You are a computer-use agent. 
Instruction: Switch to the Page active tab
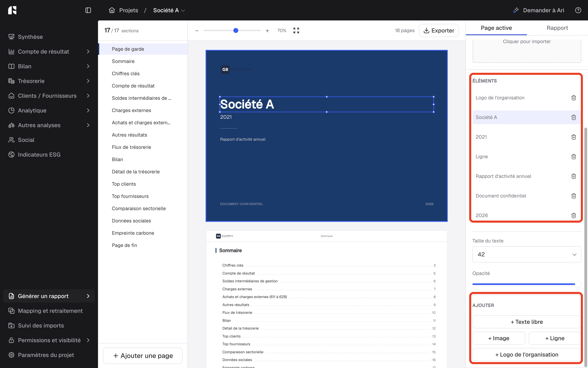point(496,28)
